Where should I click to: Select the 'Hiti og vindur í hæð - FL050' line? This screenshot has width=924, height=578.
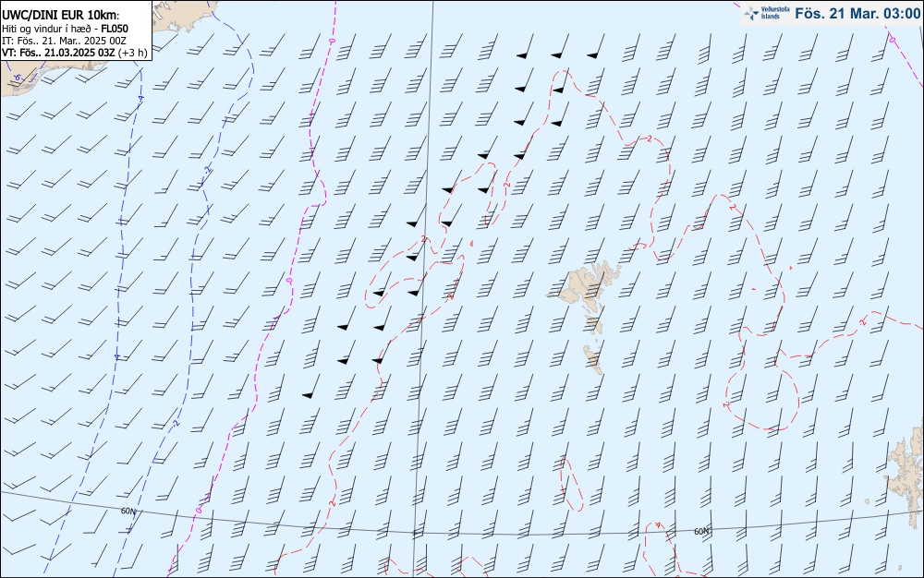[x=65, y=29]
